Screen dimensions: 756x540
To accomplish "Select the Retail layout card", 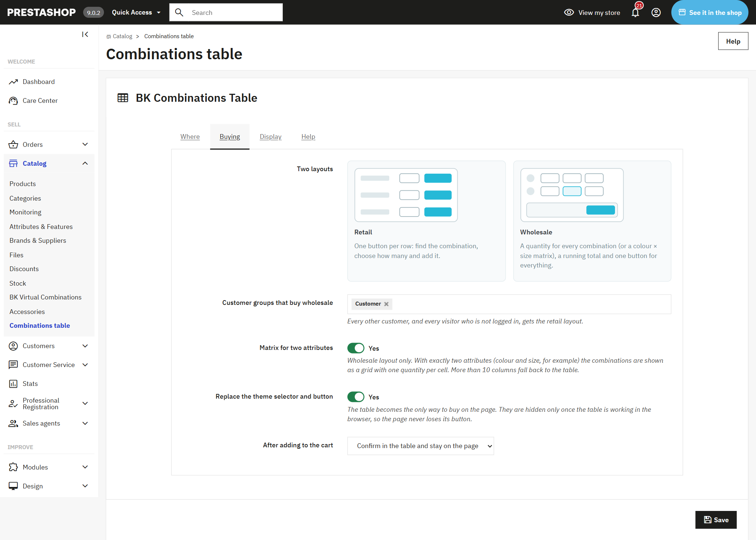I will pos(426,221).
